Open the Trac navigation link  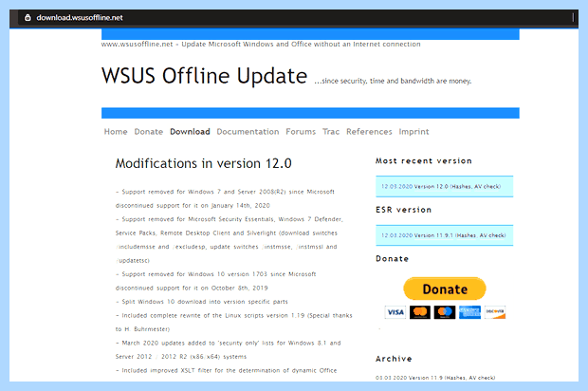(331, 132)
